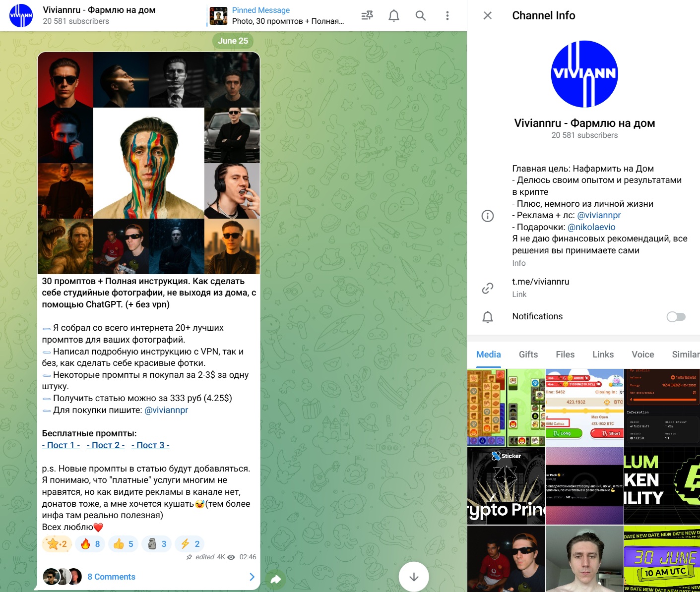Toggle the Notifications switch
The image size is (700, 592).
point(676,317)
